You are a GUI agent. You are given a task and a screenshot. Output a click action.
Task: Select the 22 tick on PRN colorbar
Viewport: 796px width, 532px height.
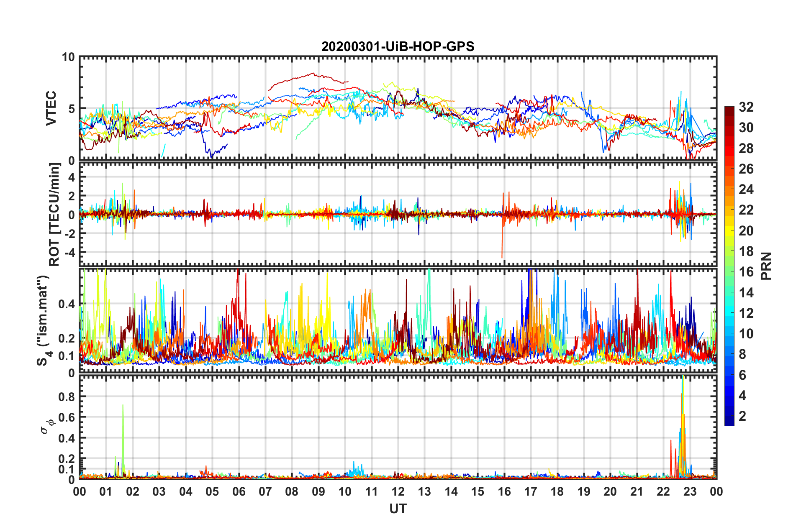(746, 210)
